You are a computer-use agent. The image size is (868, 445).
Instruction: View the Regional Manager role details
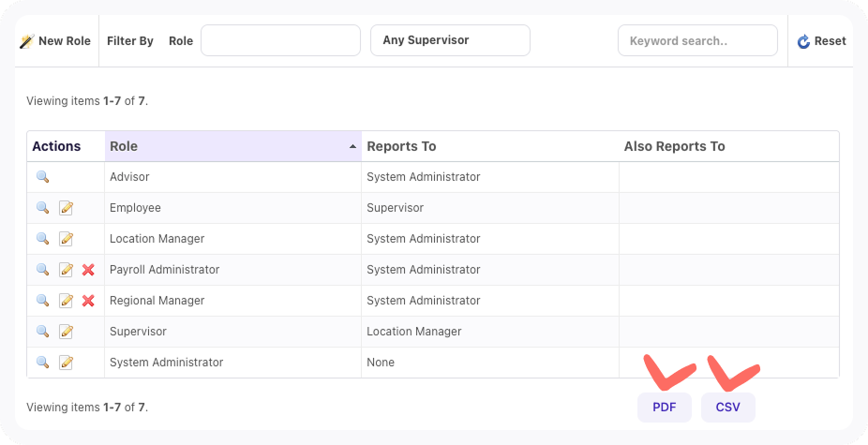point(42,301)
